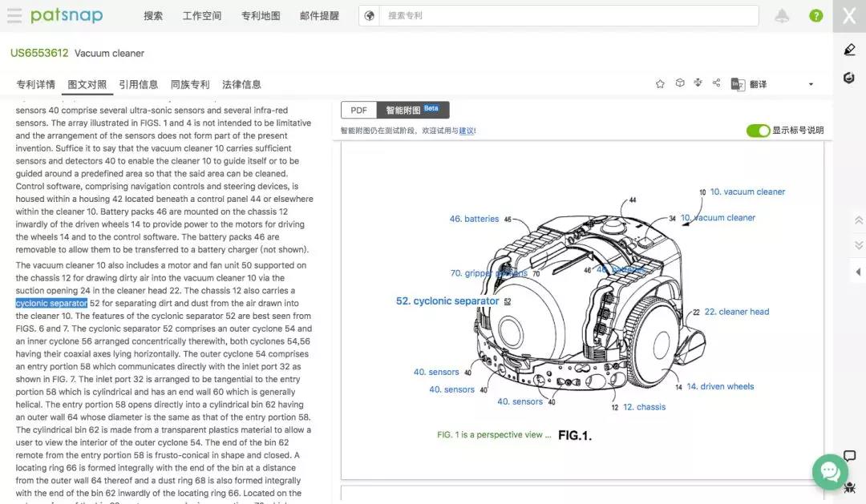Open the globe database selector in search bar
The width and height of the screenshot is (866, 504).
[369, 16]
